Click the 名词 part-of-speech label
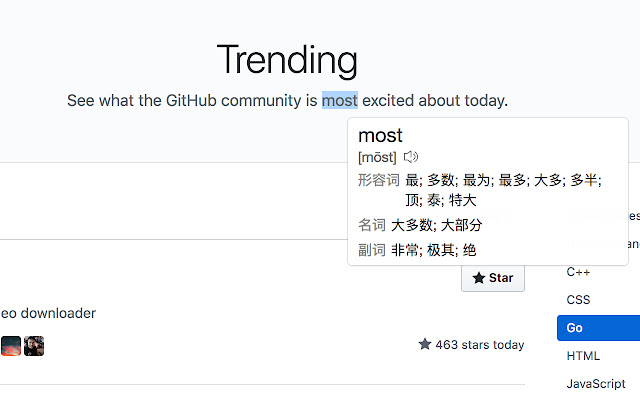This screenshot has height=400, width=640. click(x=371, y=225)
